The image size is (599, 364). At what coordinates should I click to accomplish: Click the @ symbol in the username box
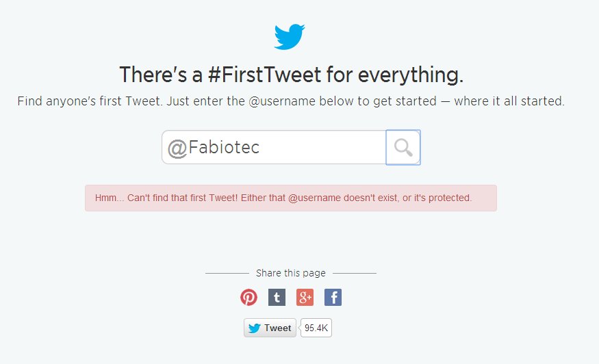coord(177,148)
